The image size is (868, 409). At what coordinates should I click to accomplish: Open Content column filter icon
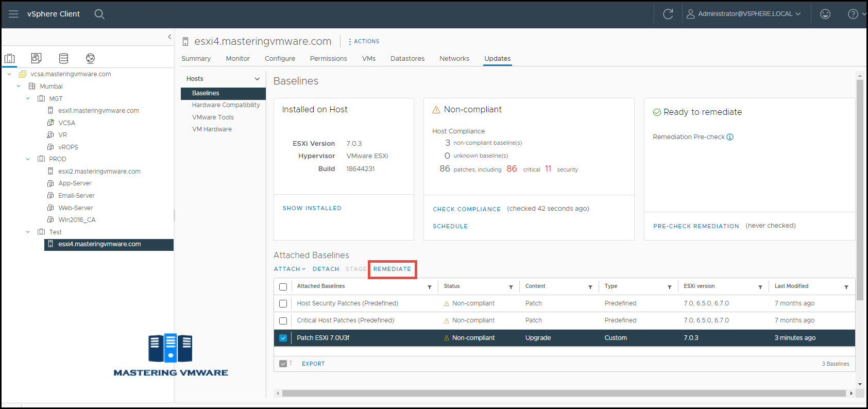click(590, 287)
